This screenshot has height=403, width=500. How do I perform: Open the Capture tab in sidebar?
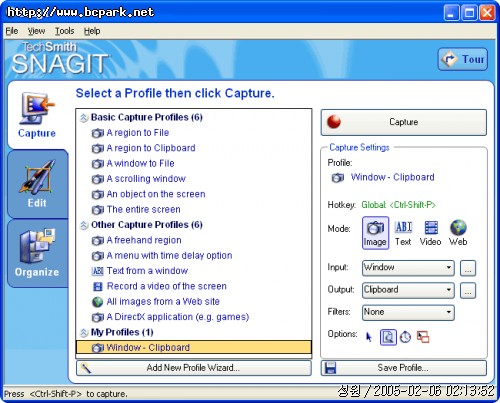coord(37,115)
